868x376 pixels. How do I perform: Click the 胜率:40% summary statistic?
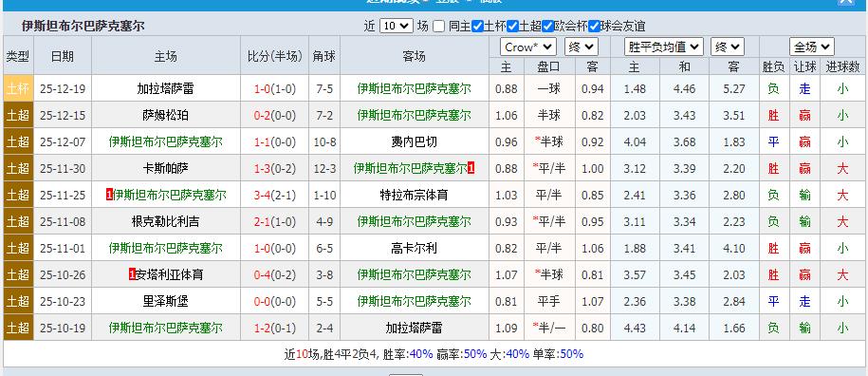pos(408,354)
